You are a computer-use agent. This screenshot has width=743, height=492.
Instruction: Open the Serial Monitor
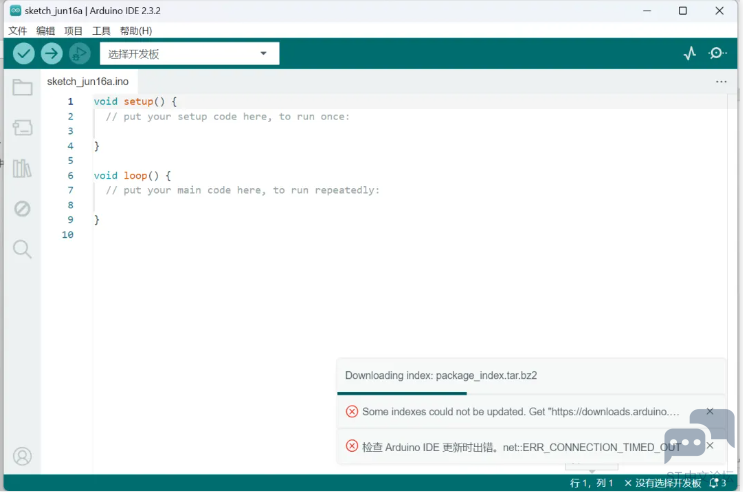coord(717,53)
